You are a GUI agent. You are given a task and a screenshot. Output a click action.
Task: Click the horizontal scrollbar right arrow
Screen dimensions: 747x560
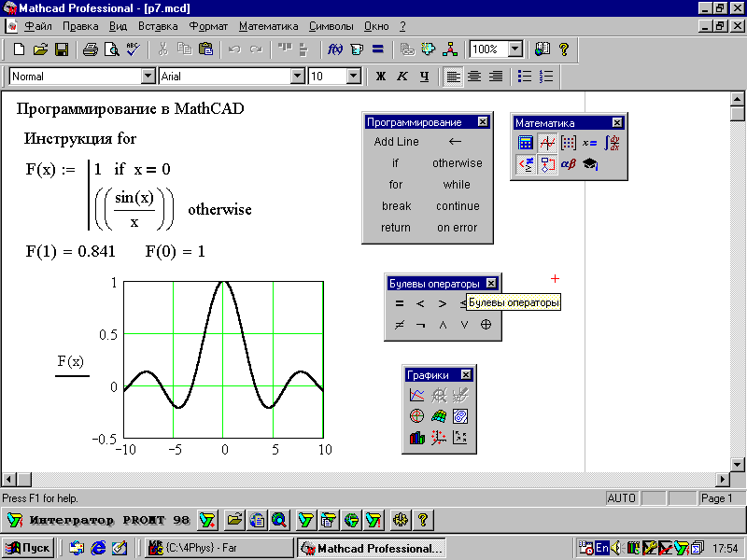(x=723, y=479)
